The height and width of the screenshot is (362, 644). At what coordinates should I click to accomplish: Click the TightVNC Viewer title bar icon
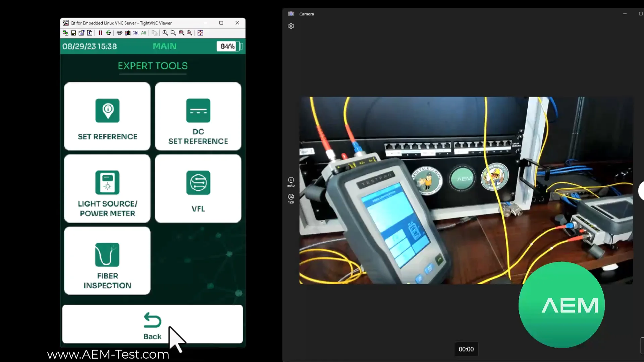[66, 23]
